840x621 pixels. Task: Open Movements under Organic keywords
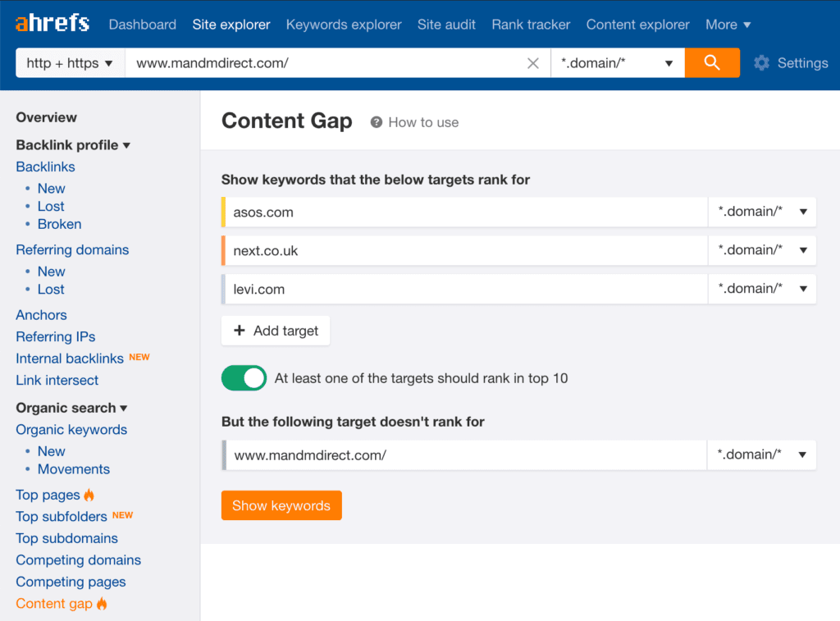73,469
